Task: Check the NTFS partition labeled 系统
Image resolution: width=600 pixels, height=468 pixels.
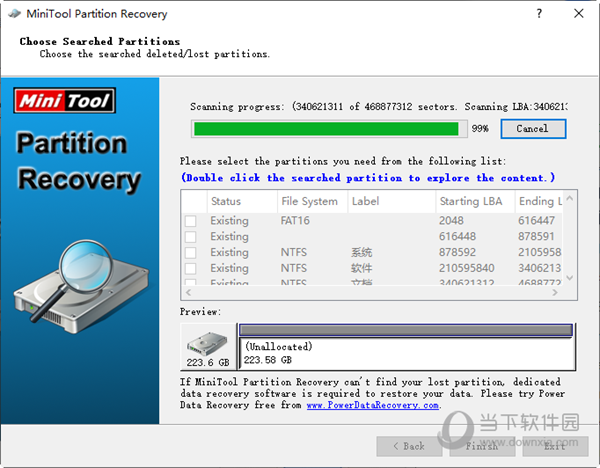Action: tap(191, 253)
